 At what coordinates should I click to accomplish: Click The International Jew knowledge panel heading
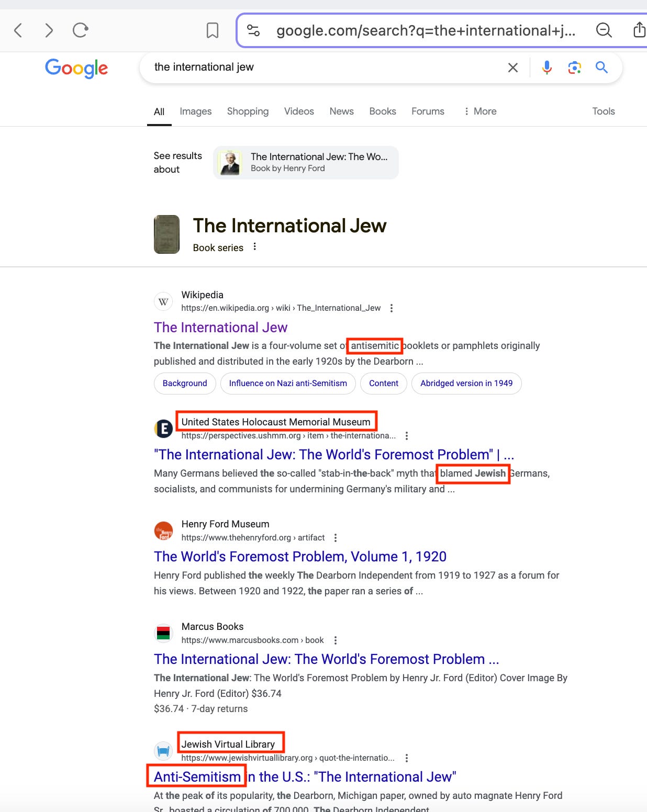click(289, 226)
